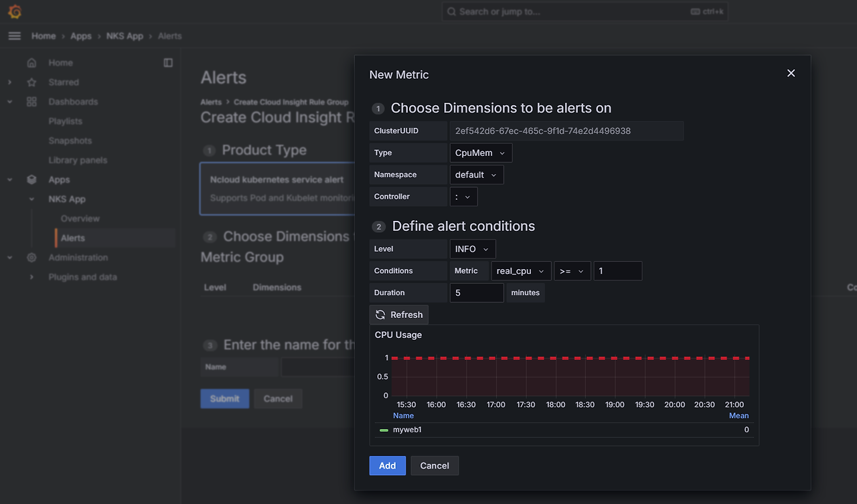857x504 pixels.
Task: Click the Refresh button in the dialog
Action: pyautogui.click(x=399, y=315)
